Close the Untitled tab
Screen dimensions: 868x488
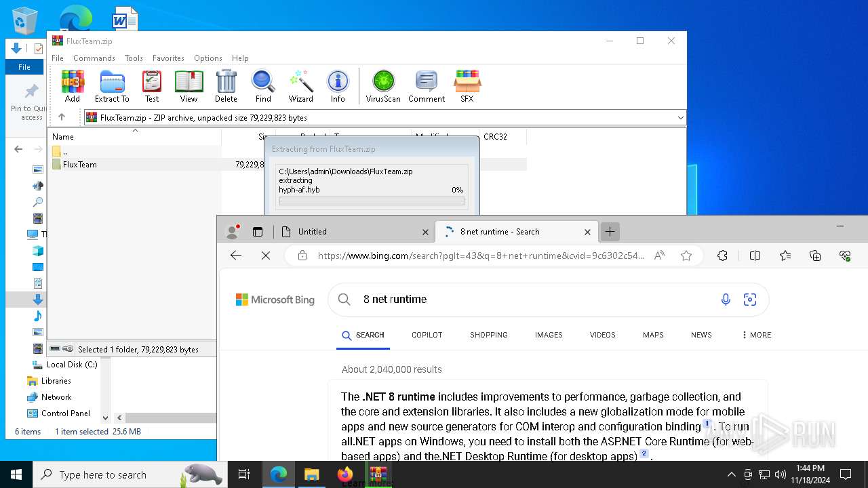425,232
